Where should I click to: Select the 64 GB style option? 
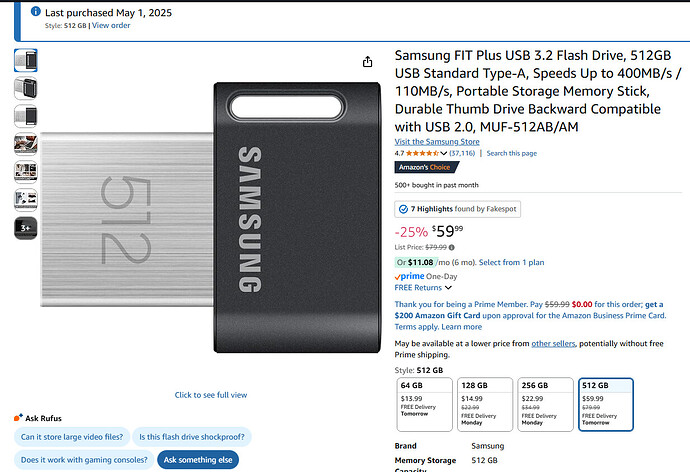tap(424, 404)
